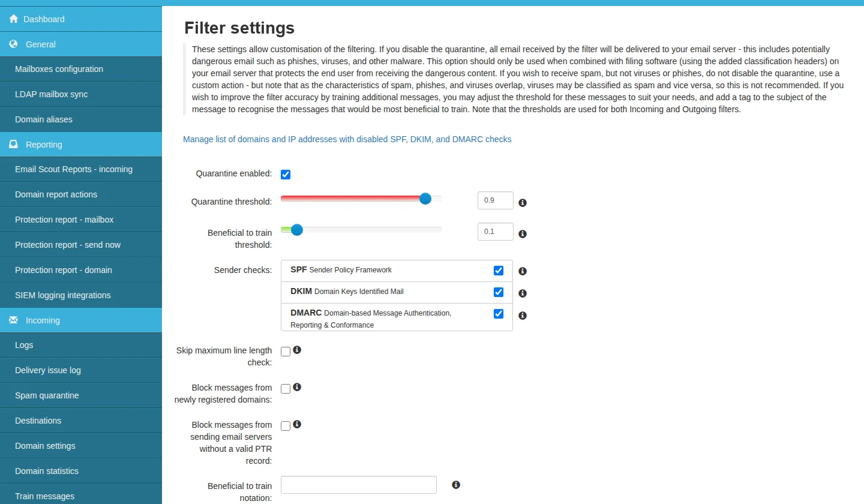Click info icon for valid PTR record option
This screenshot has width=864, height=504.
click(x=297, y=424)
